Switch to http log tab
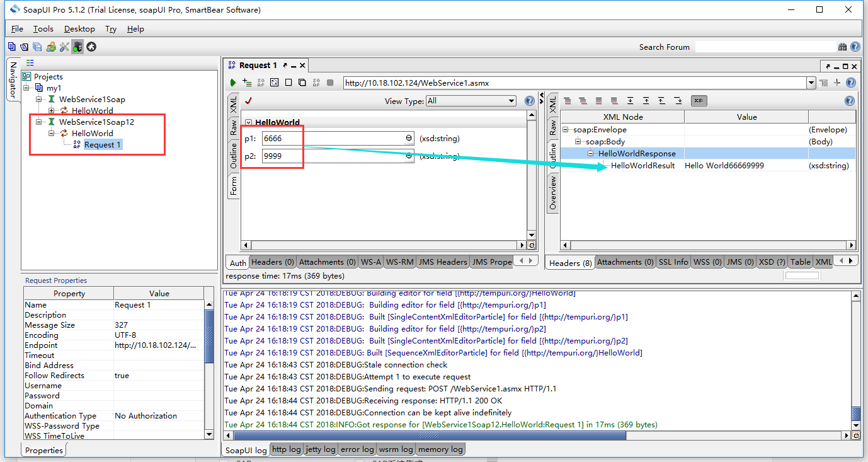Image resolution: width=868 pixels, height=462 pixels. coord(287,449)
